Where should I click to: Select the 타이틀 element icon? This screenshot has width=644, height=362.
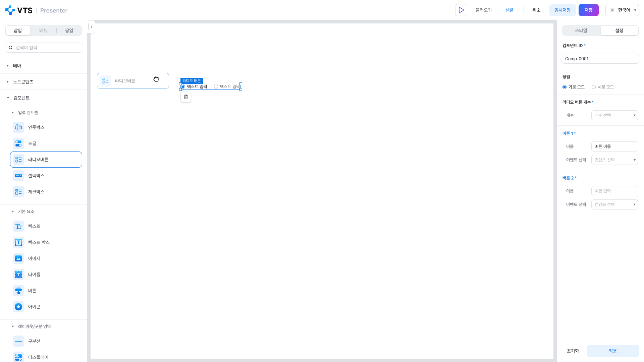pos(18,275)
